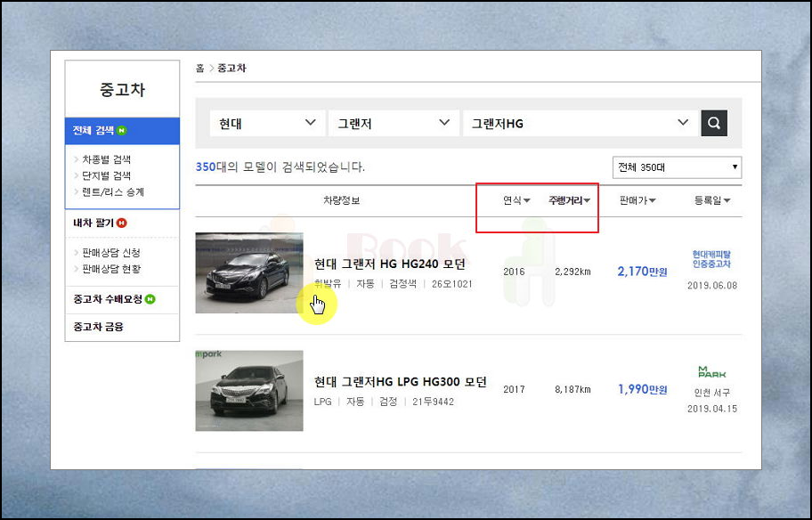Sort listings by 주행거리 column
The height and width of the screenshot is (520, 812).
pyautogui.click(x=569, y=200)
